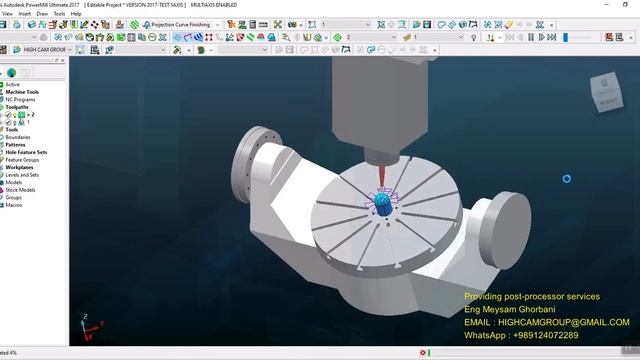This screenshot has width=640, height=360.
Task: Toggle lightbulb visibility for toolpath 2
Action: (x=15, y=115)
